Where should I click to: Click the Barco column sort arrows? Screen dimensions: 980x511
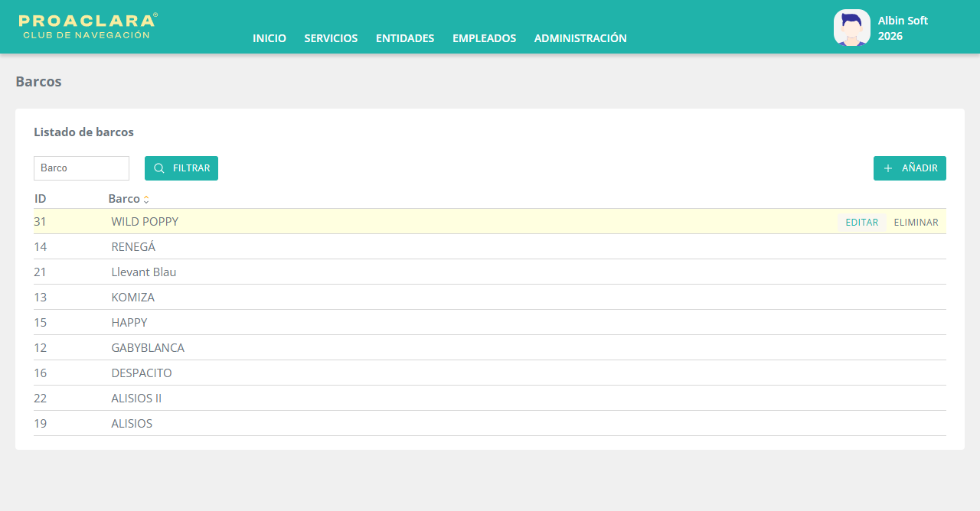146,199
